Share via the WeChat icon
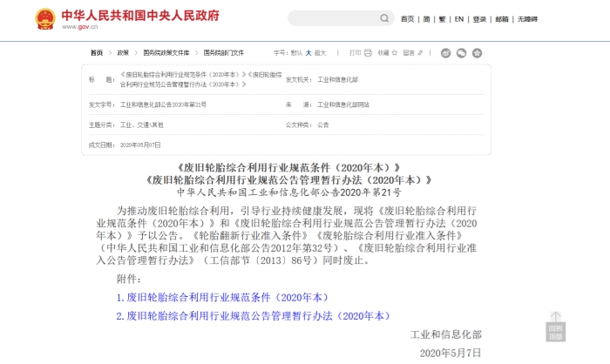Screen dimensions: 610x364 [462, 53]
